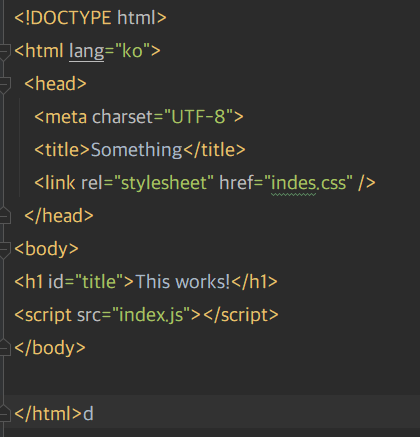Click the stray d after closing html

[x=88, y=414]
